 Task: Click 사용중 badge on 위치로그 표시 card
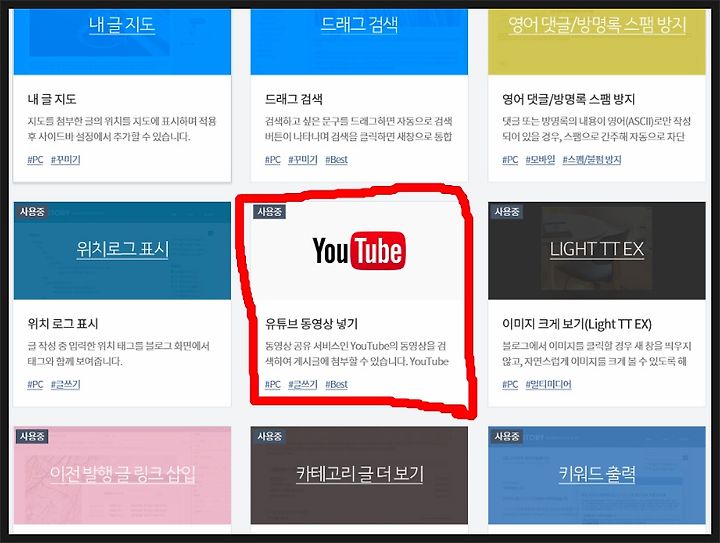[32, 212]
